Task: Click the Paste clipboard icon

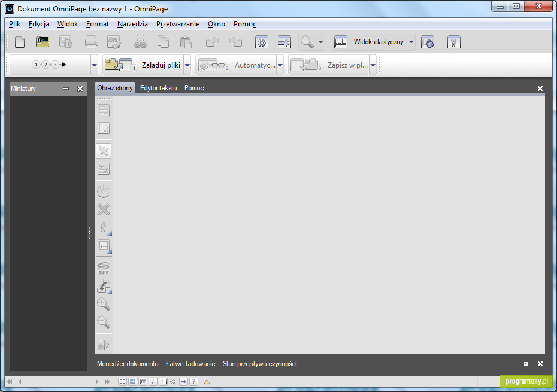Action: pyautogui.click(x=186, y=42)
